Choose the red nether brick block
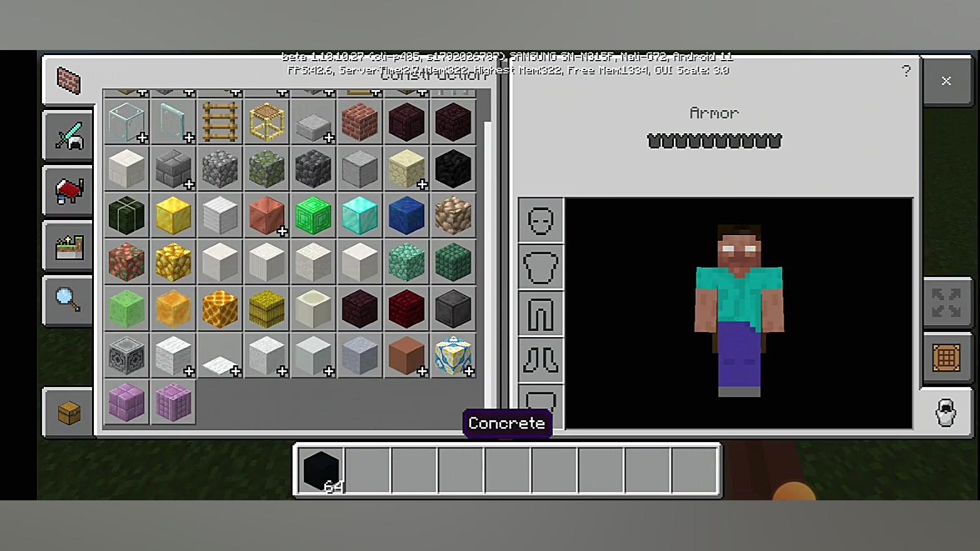This screenshot has width=980, height=551. pyautogui.click(x=407, y=309)
